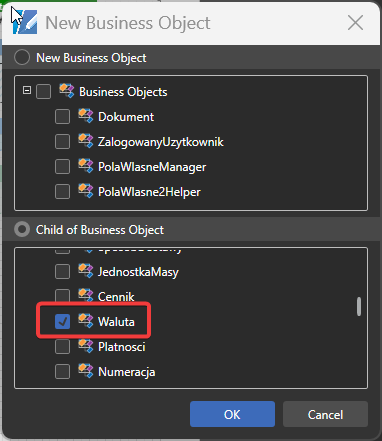Select the Child of Business Object radio option
382x441 pixels.
click(x=22, y=229)
